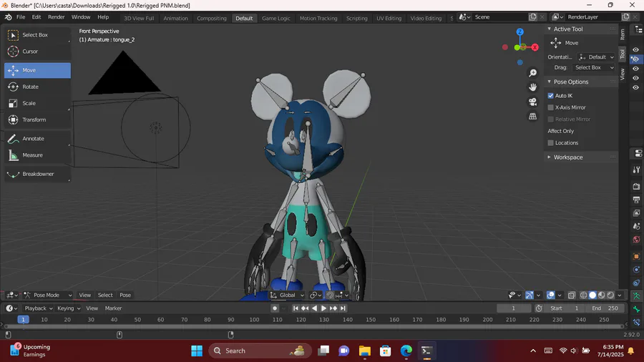Screen dimensions: 644x362
Task: Switch perspective/orthographic with the grid icon
Action: point(532,117)
